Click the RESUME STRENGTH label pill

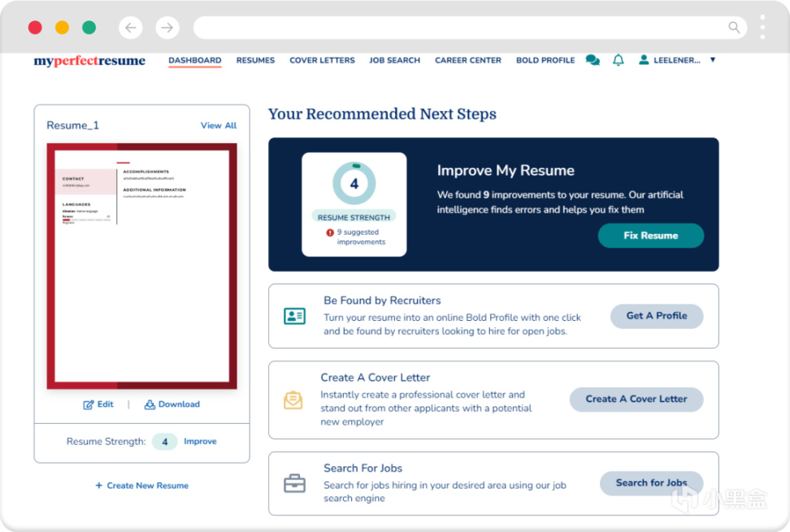pyautogui.click(x=354, y=218)
